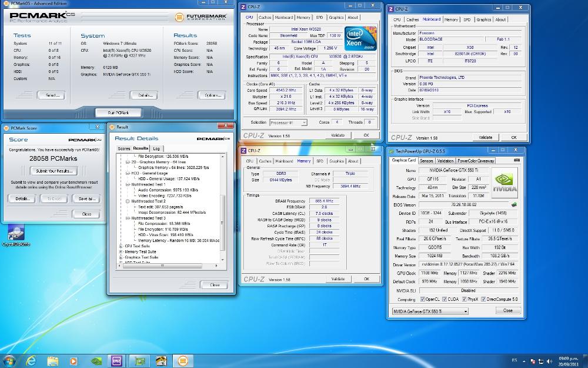The image size is (588, 368).
Task: Show hidden tray icons arrow
Action: pos(524,362)
